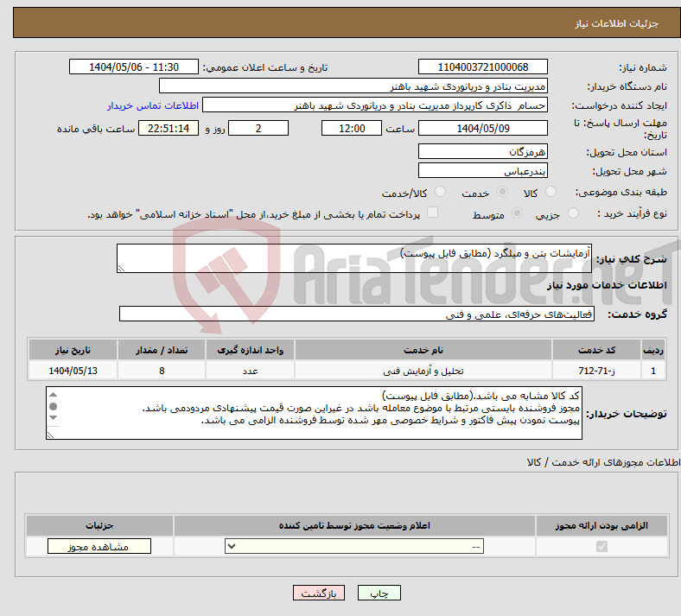Open the اطلاعات تماس خریدار link
The height and width of the screenshot is (616, 681).
pyautogui.click(x=153, y=105)
